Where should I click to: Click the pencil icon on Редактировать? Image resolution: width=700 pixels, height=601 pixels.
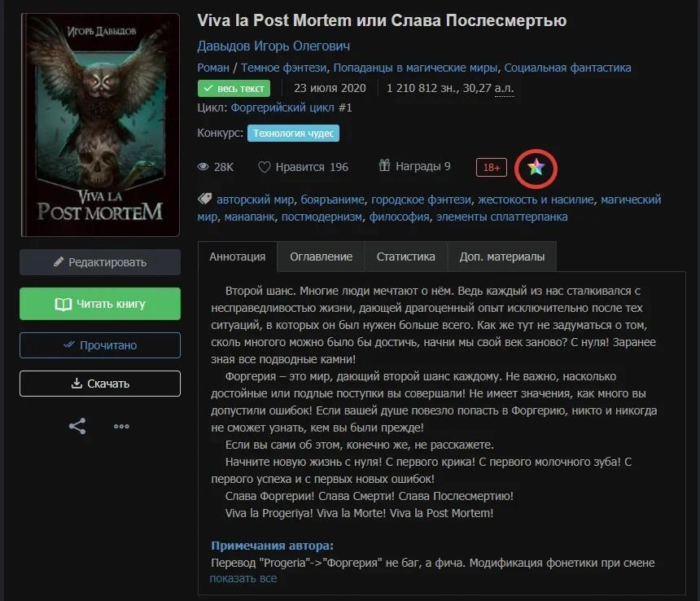[59, 261]
